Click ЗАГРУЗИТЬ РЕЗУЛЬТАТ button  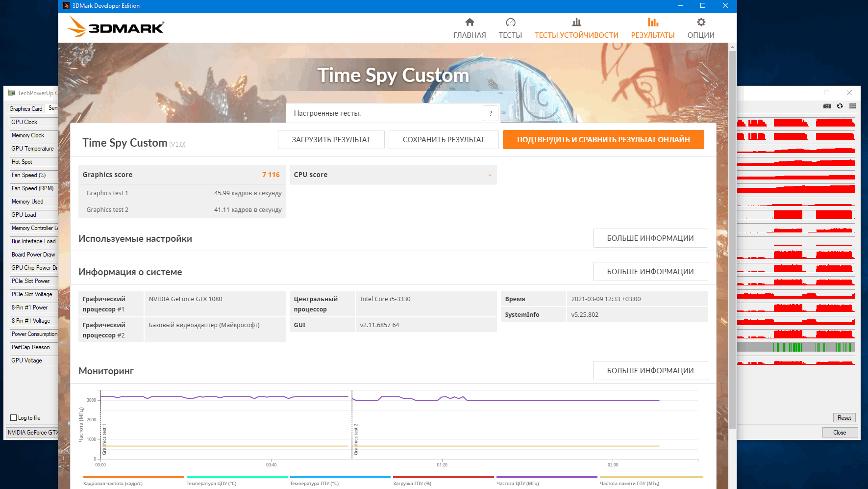point(331,139)
